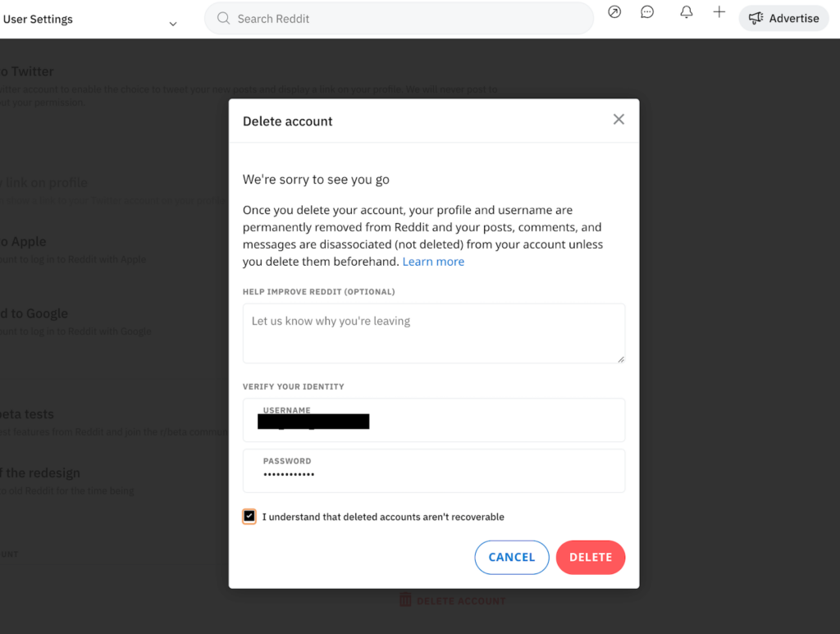Check the deleted accounts aren't recoverable box
840x634 pixels.
(x=249, y=516)
